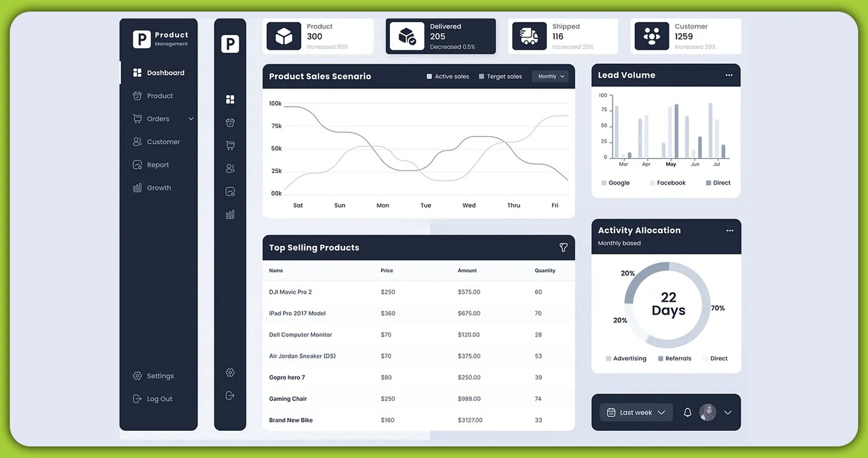The height and width of the screenshot is (458, 868).
Task: Open the Lead Volume options menu
Action: click(729, 75)
